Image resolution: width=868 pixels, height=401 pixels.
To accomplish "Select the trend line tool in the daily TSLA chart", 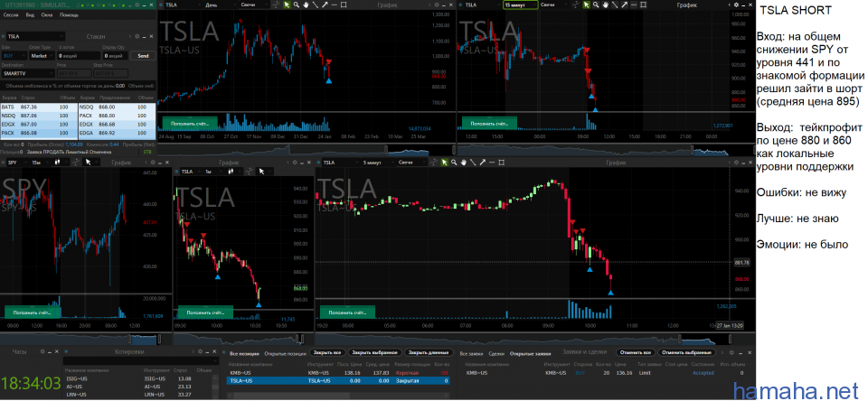I will (x=316, y=5).
